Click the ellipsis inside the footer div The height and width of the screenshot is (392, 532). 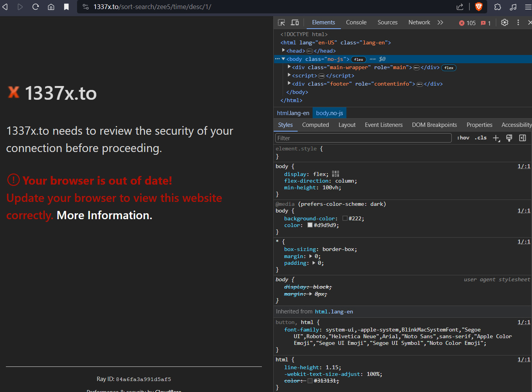click(x=420, y=84)
